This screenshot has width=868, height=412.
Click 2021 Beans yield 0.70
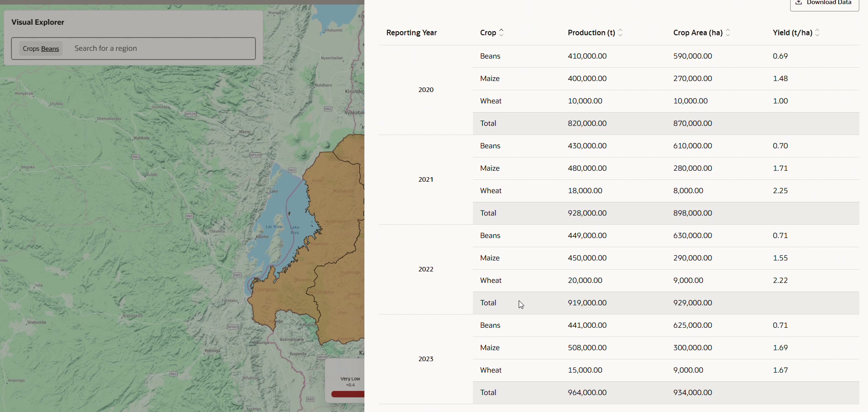(x=781, y=146)
